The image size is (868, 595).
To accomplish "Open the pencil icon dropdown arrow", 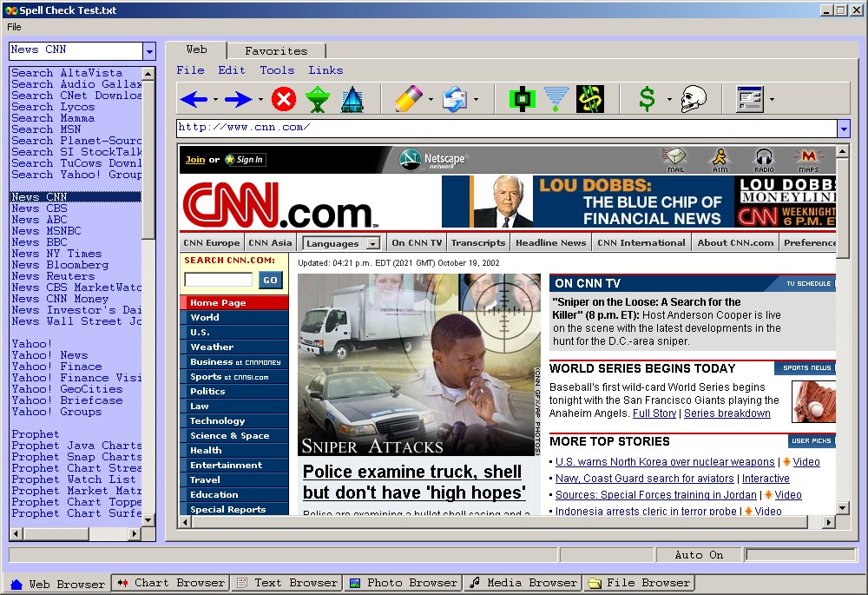I will (x=431, y=100).
